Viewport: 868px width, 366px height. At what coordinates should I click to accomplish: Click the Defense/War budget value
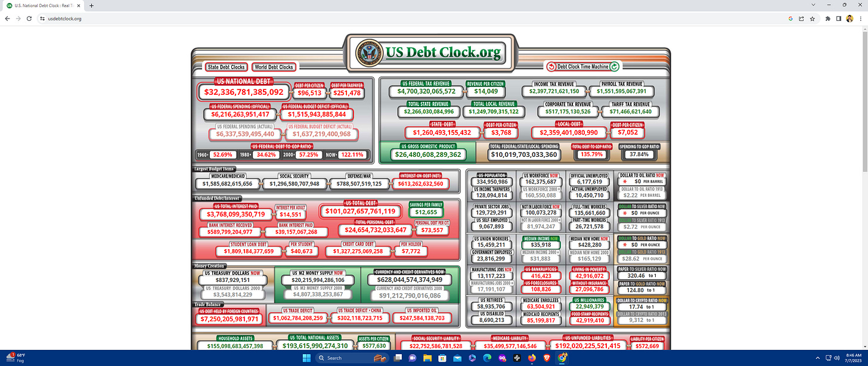click(359, 184)
